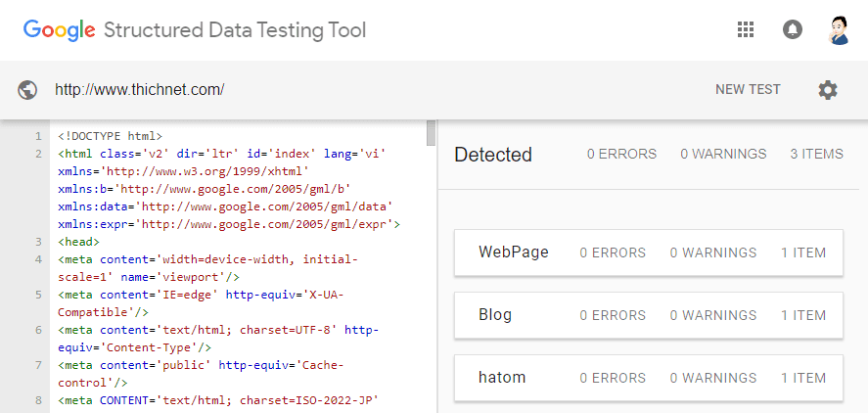The width and height of the screenshot is (868, 413).
Task: Open the Google apps grid icon
Action: point(746,29)
